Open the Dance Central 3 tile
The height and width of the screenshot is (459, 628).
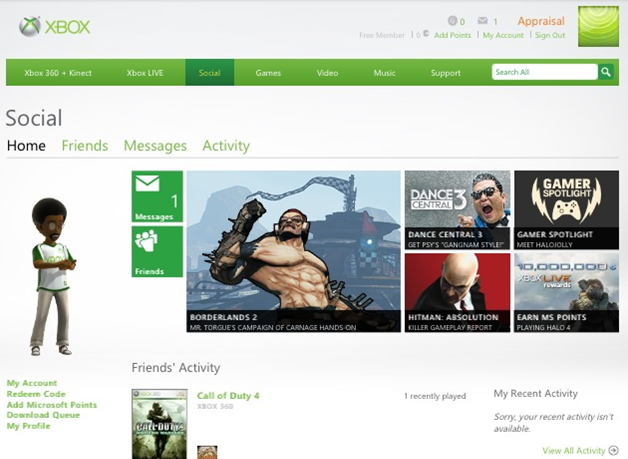pos(457,210)
